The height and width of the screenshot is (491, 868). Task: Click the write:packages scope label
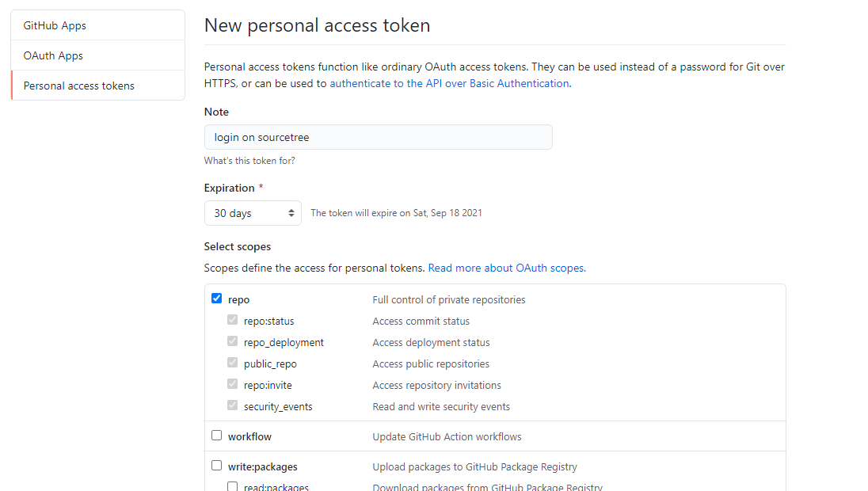pyautogui.click(x=262, y=466)
